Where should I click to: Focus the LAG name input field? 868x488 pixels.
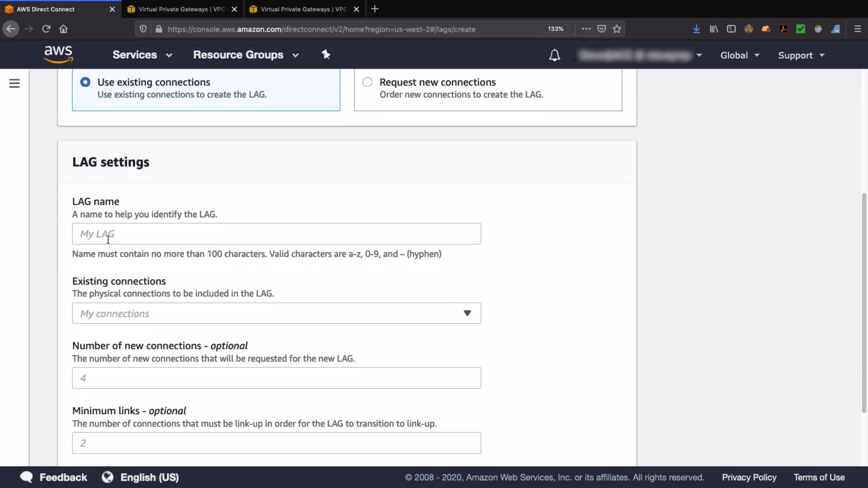click(276, 234)
